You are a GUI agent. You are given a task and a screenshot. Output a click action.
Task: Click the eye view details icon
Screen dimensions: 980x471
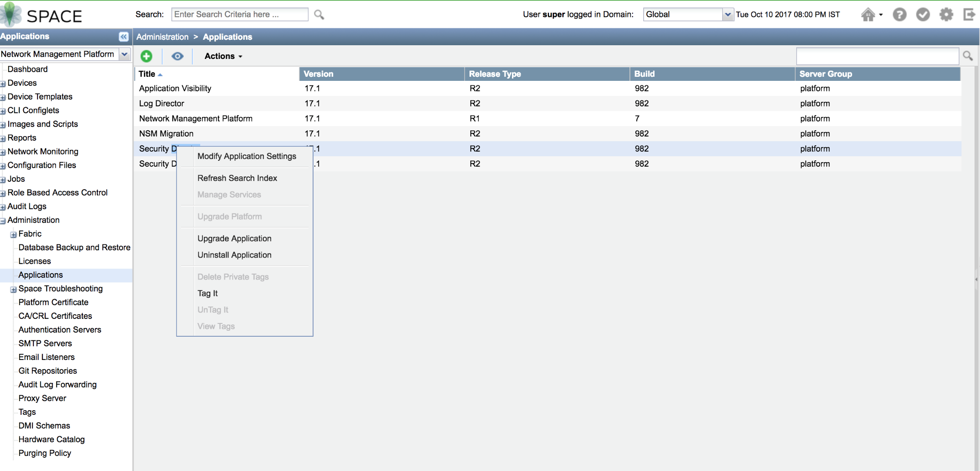tap(177, 56)
